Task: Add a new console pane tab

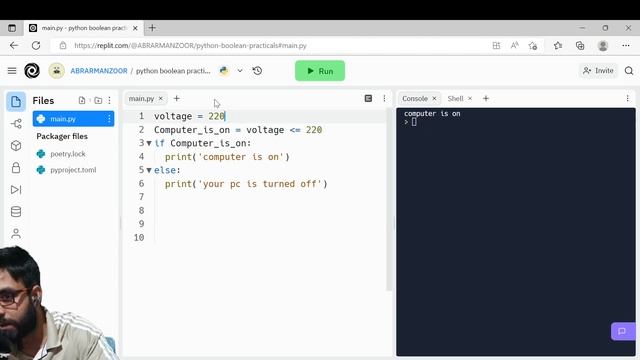Action: pos(486,98)
